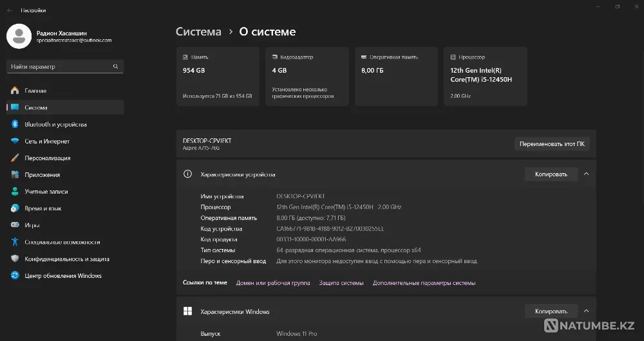Open Главная via its home icon
Image resolution: width=644 pixels, height=341 pixels.
pos(15,91)
